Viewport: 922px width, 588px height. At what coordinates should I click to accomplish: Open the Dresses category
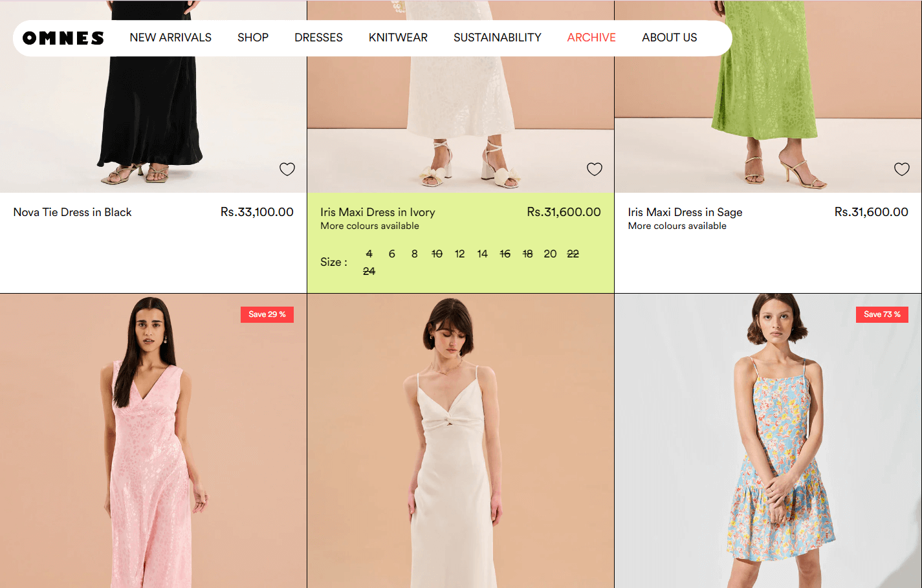point(318,38)
